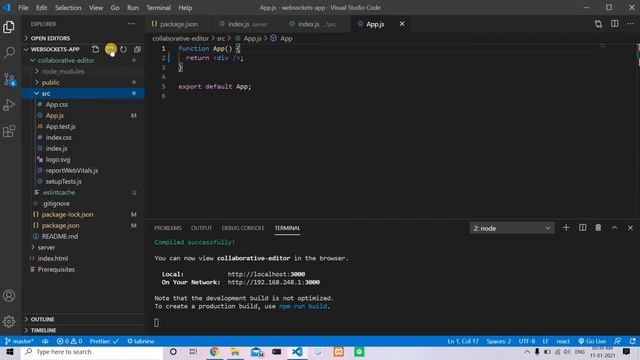Click New File icon in WEBSOCKETS-APP header

(x=96, y=49)
